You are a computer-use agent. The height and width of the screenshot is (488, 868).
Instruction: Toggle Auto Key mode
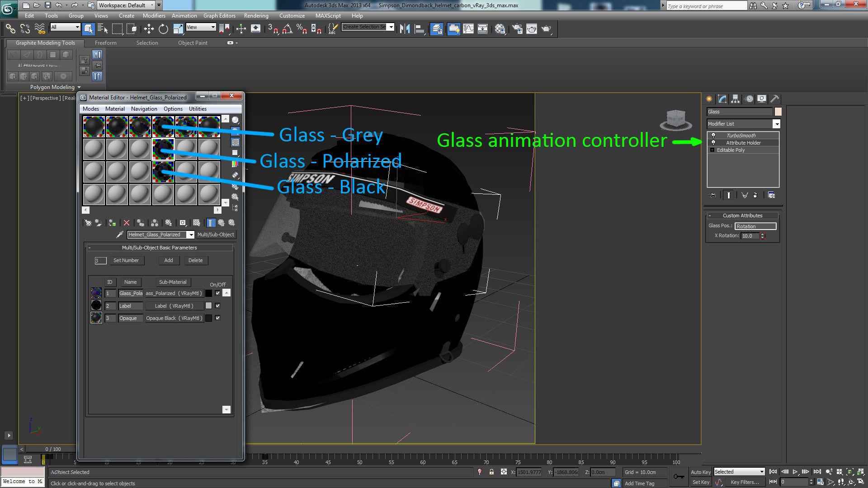click(701, 472)
